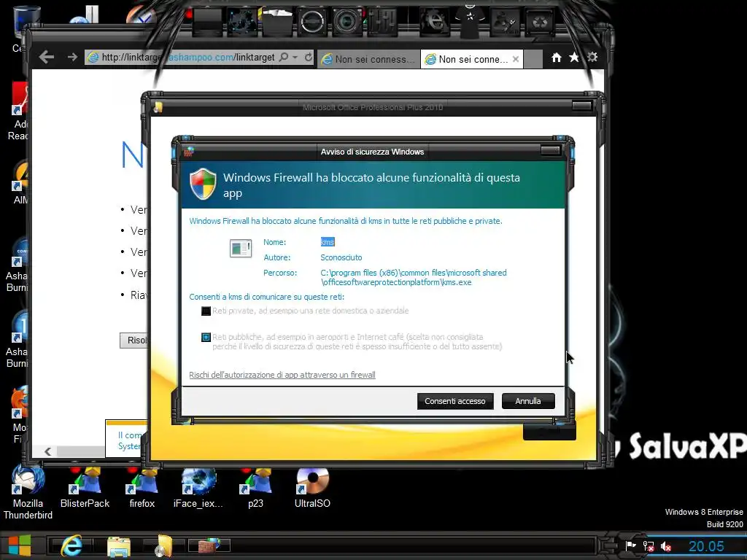Open the Mozilla Thunderbird desktop shortcut
The image size is (747, 560).
point(28,494)
